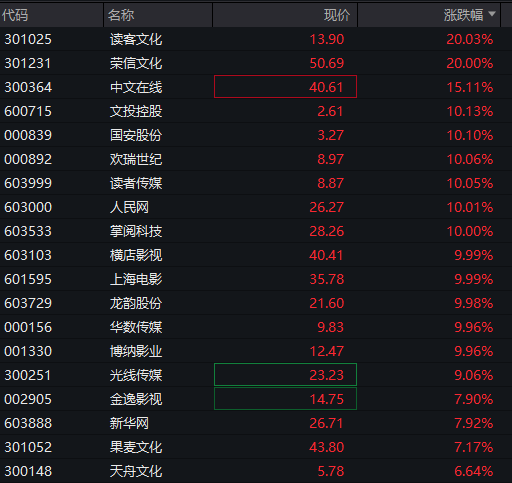
Task: Select stock name 读者传媒
Action: tap(136, 183)
